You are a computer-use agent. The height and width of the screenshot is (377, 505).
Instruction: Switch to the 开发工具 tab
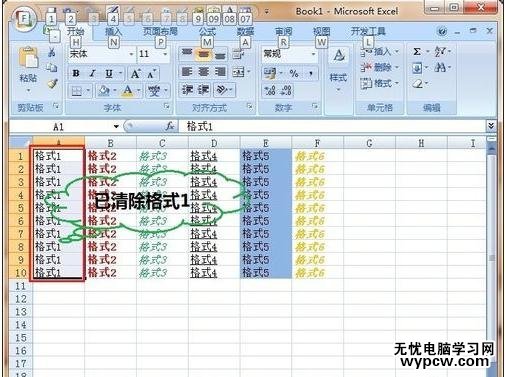[368, 32]
